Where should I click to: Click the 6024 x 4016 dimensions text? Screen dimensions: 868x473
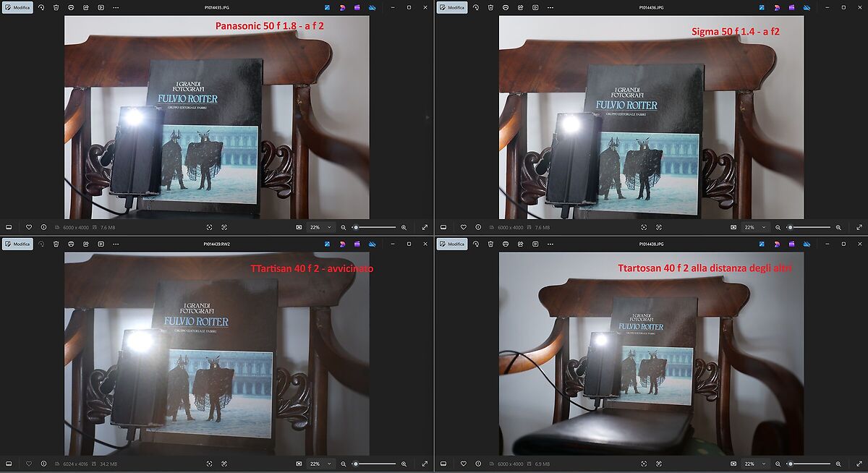coord(75,464)
